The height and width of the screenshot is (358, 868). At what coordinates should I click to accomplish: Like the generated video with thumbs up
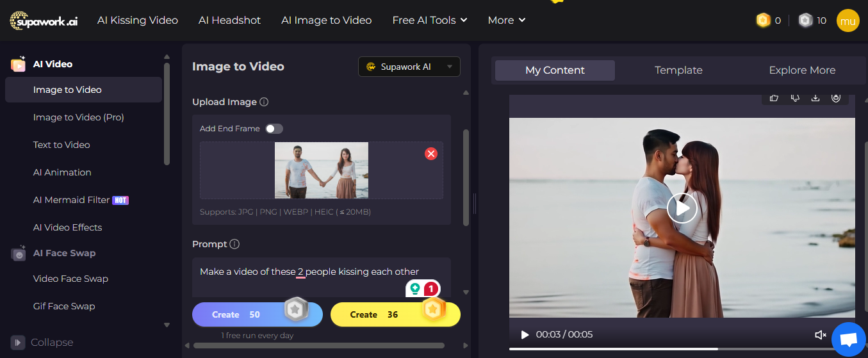(774, 98)
